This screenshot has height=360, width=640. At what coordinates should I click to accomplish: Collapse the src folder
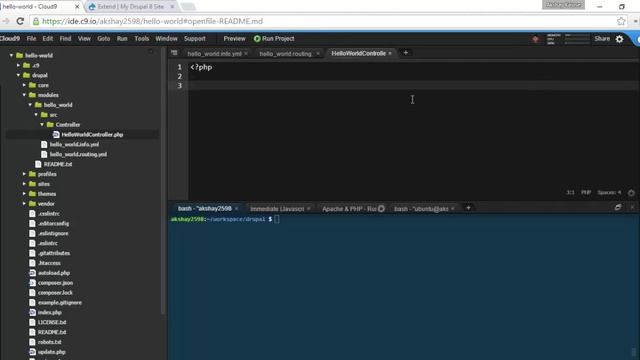pyautogui.click(x=36, y=115)
